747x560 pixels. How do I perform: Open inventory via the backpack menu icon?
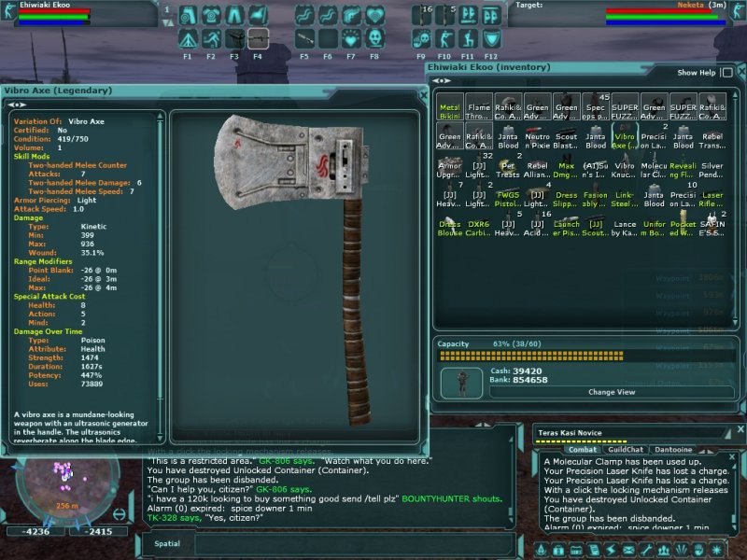pyautogui.click(x=557, y=550)
